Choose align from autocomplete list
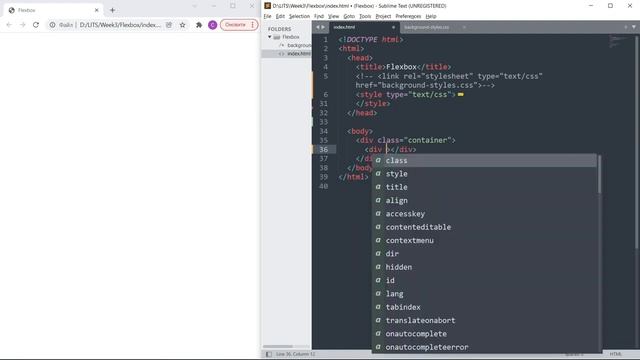Screen dimensions: 640x360 484,200
